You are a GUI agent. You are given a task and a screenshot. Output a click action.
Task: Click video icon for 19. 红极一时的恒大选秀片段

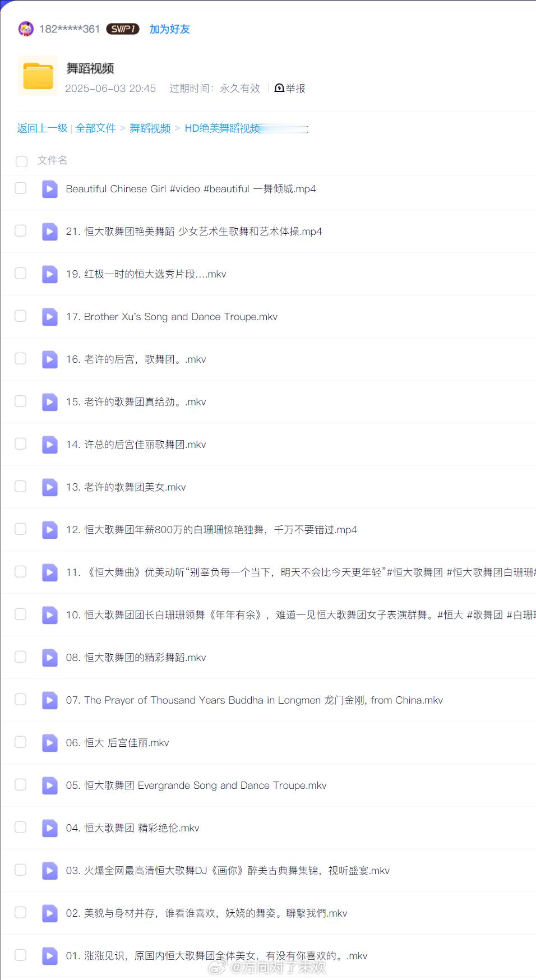click(50, 274)
